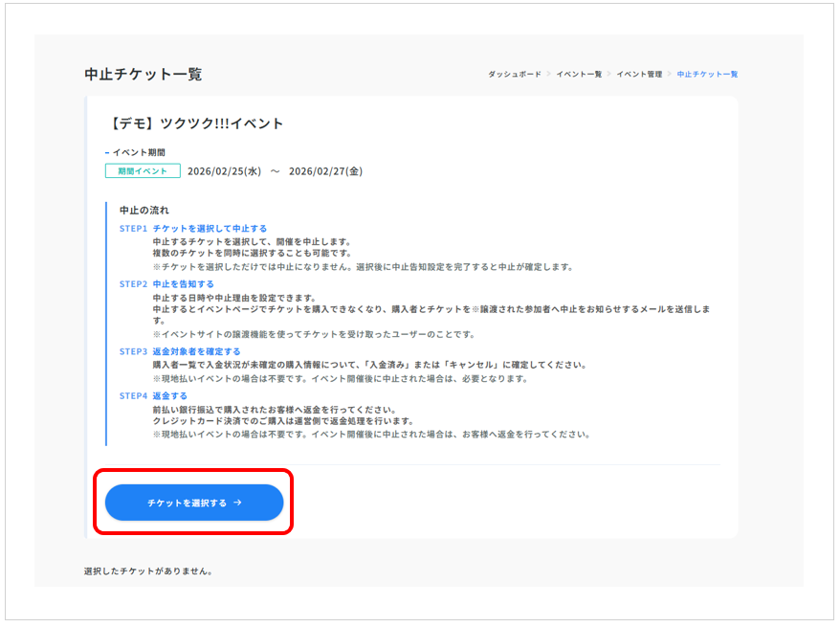Click the 中止の流れ section heading
This screenshot has width=840, height=627.
click(144, 210)
